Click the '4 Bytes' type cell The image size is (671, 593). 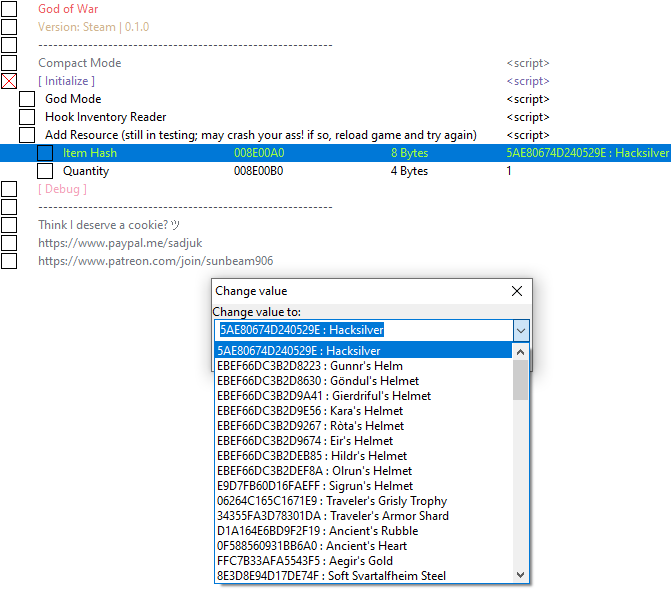point(409,171)
